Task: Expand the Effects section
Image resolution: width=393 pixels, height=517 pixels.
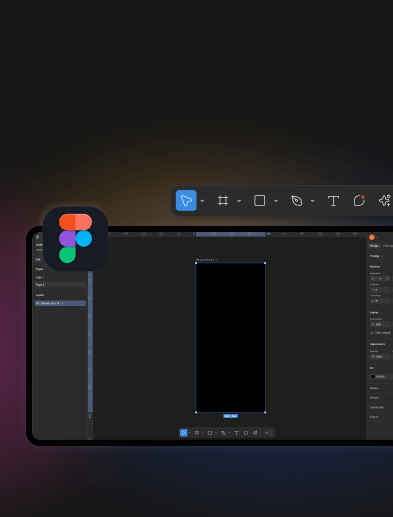Action: [374, 398]
